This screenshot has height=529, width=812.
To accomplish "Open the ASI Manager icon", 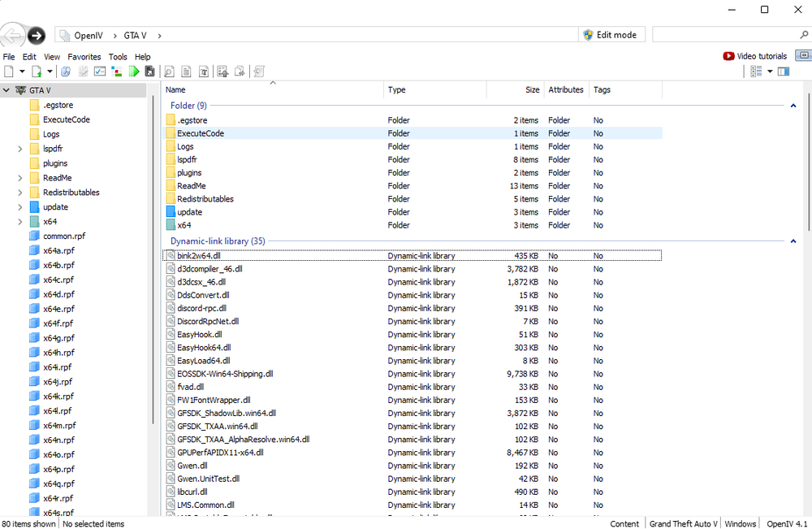I will (99, 72).
